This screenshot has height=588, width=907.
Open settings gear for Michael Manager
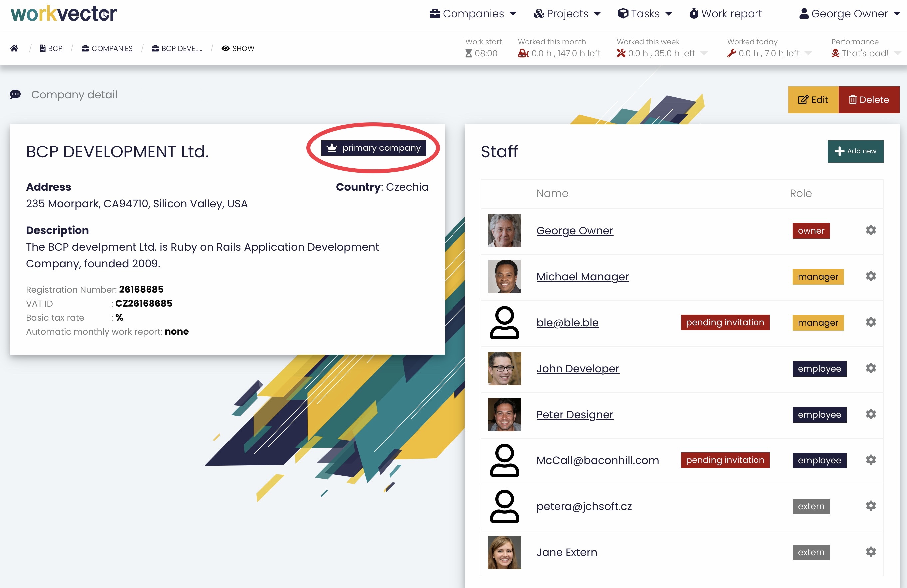(x=870, y=276)
